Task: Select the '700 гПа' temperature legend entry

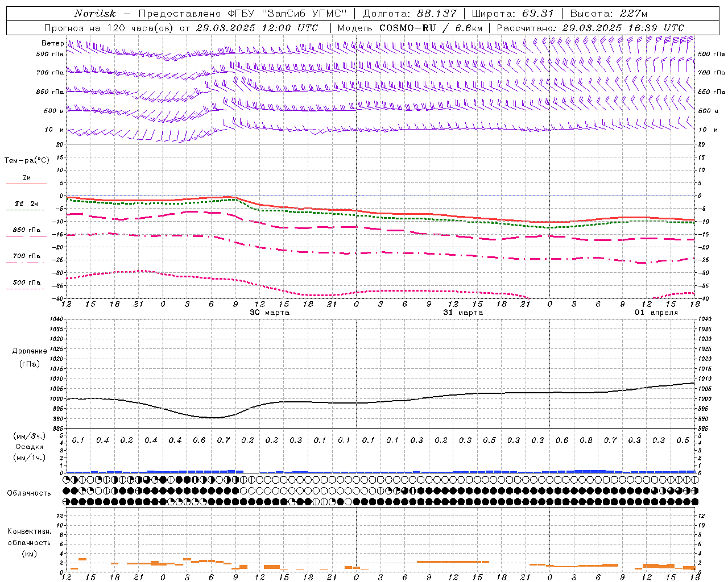Action: [26, 256]
